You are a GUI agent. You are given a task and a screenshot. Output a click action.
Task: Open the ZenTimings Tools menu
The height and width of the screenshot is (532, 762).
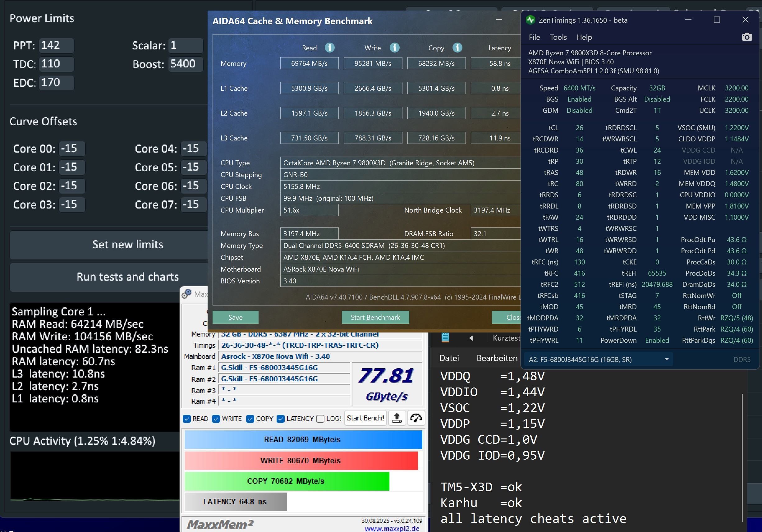[x=558, y=37]
